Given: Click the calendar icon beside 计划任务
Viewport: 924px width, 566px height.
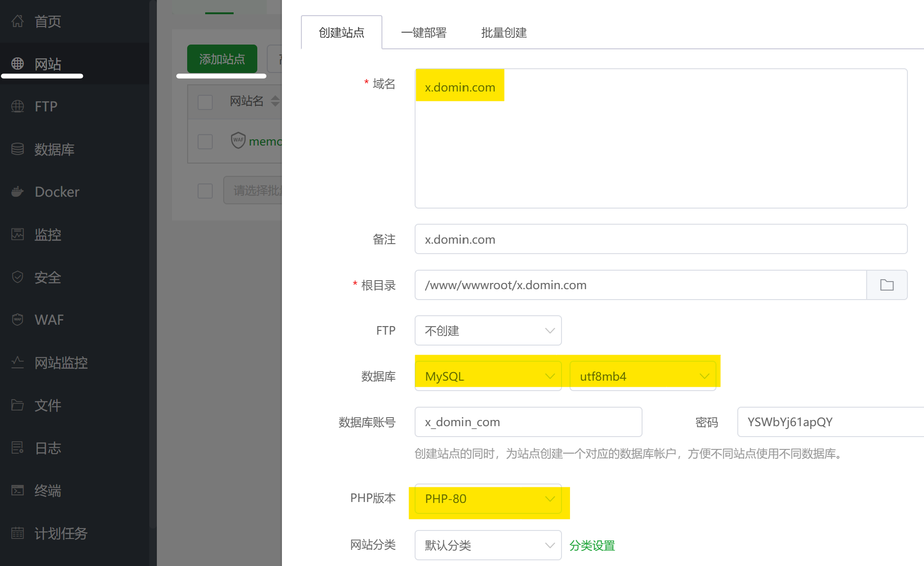Looking at the screenshot, I should coord(18,533).
